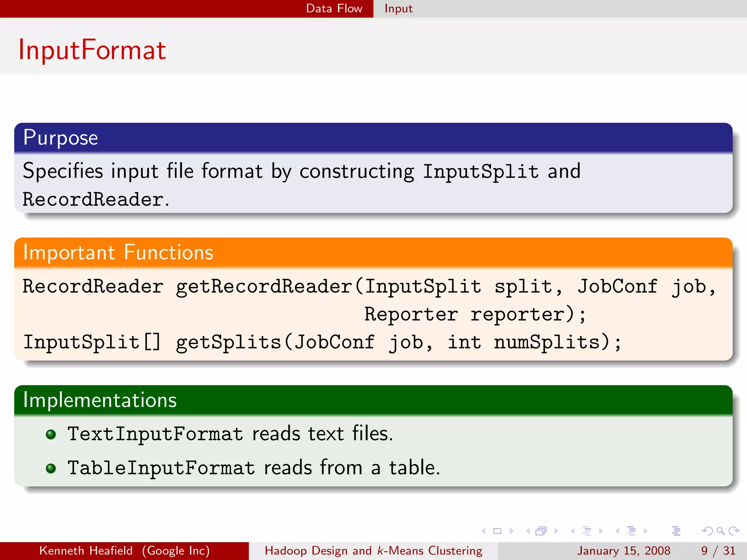Go to next section arrow
This screenshot has height=560, width=747.
point(646,531)
